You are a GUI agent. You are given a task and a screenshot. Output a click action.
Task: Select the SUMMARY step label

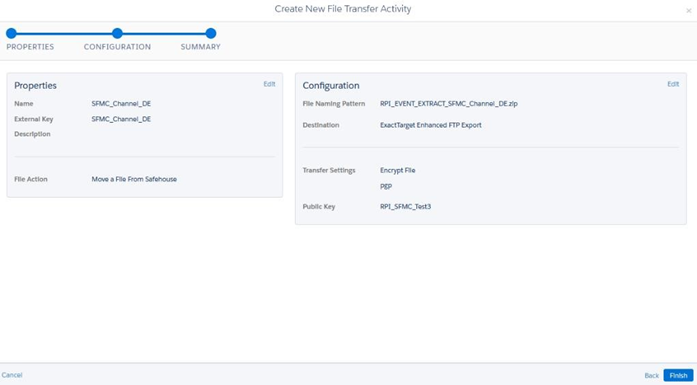click(x=200, y=47)
